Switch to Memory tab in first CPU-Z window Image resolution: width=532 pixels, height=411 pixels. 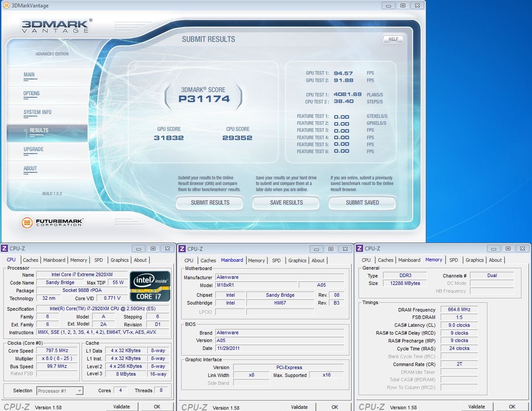(79, 260)
